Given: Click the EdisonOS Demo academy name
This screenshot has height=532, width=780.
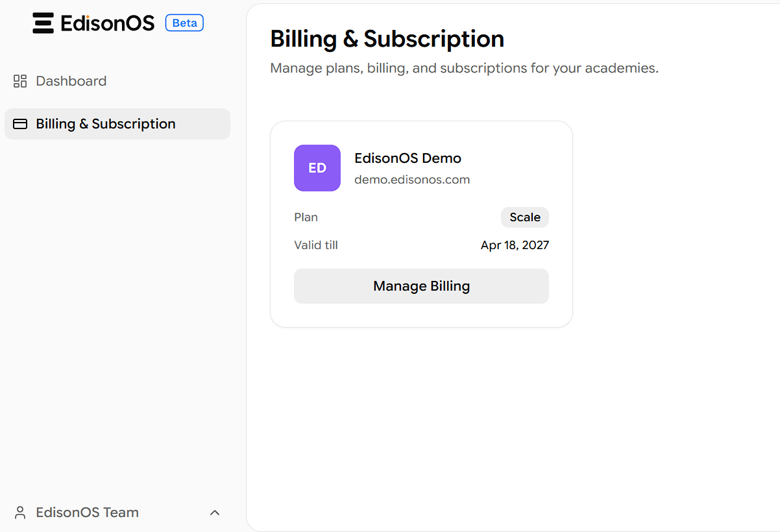Looking at the screenshot, I should pos(408,158).
